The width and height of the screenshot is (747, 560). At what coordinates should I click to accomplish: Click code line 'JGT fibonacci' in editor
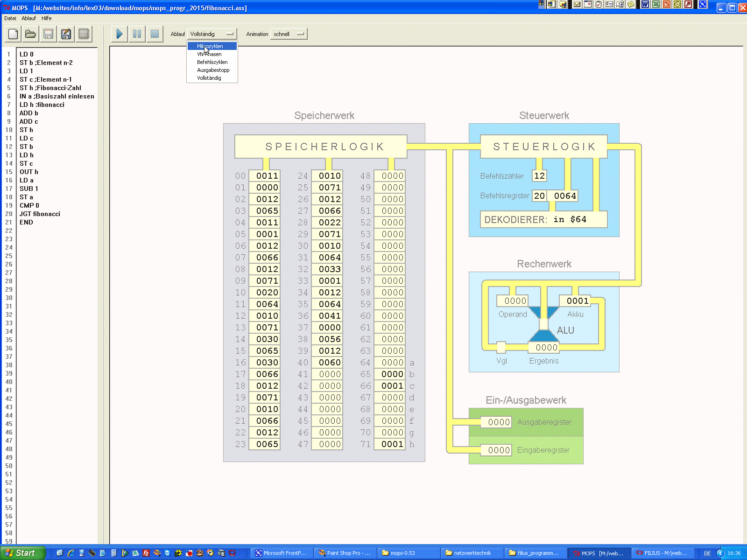pos(40,214)
